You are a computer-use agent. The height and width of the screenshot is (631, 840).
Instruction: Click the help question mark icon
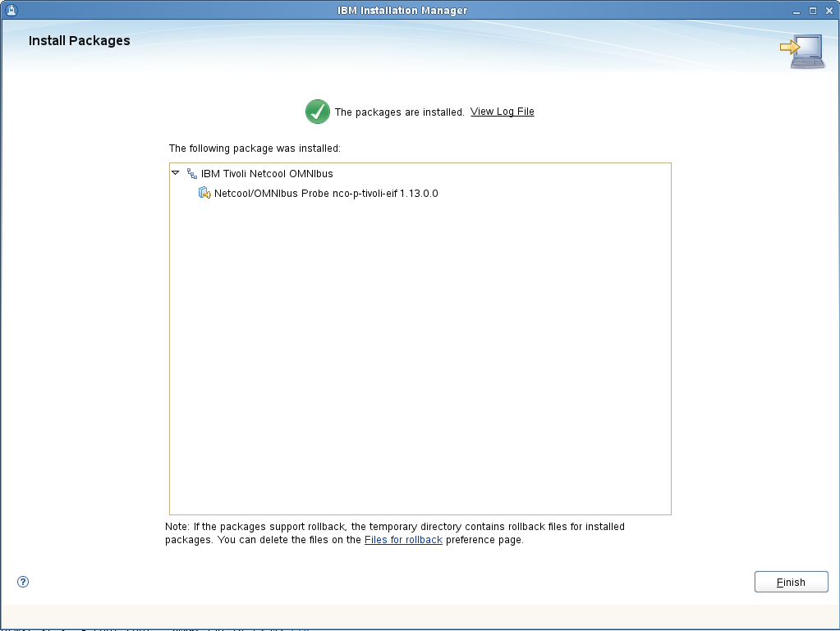pyautogui.click(x=23, y=582)
